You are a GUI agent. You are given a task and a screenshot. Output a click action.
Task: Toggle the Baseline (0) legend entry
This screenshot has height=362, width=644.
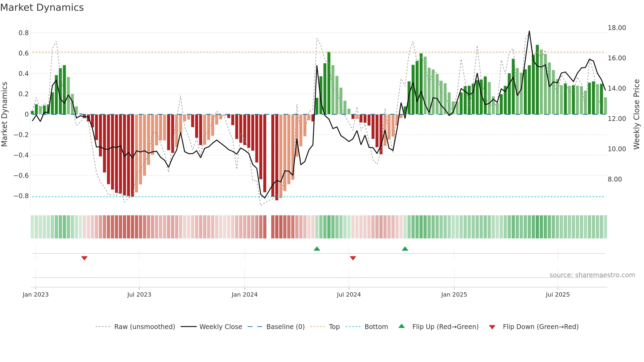276,327
